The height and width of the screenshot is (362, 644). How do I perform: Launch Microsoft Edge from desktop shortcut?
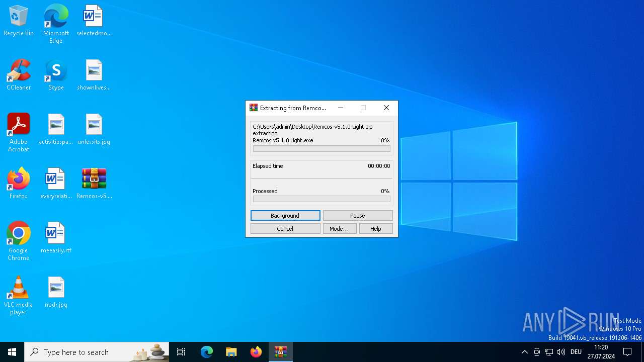coord(56,24)
